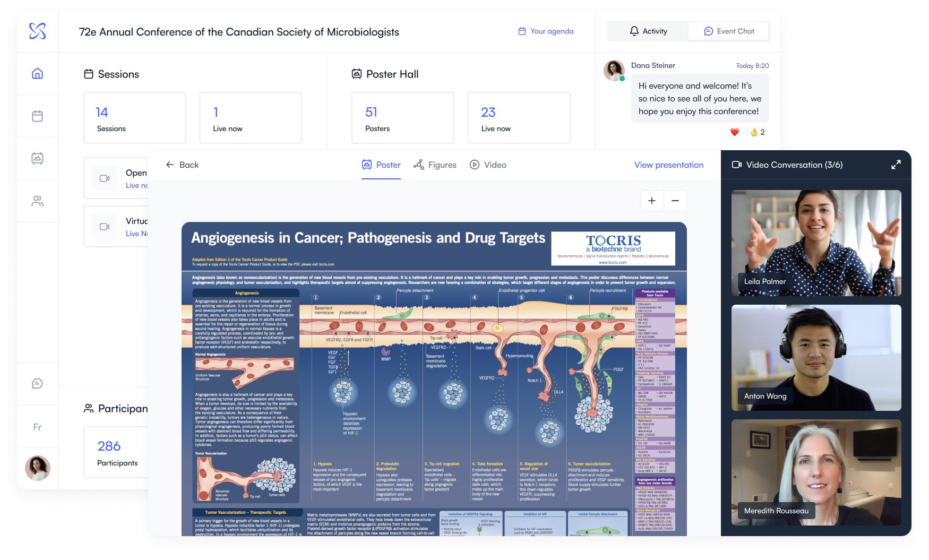Zoom out of poster with minus button

[675, 201]
